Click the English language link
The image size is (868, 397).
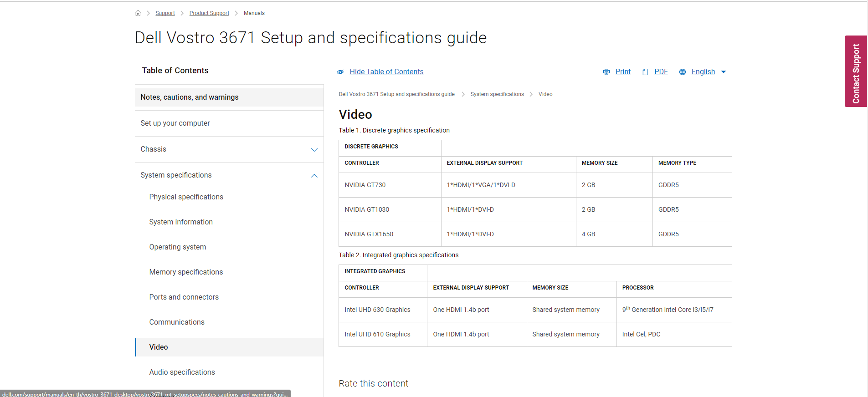click(703, 72)
